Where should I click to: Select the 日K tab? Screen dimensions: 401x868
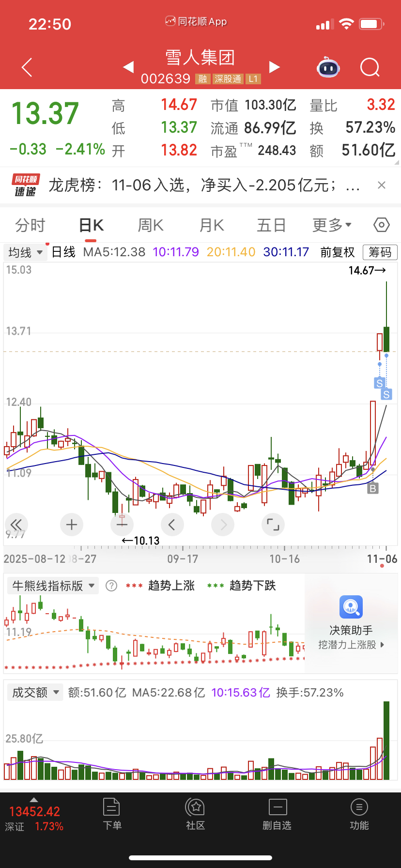[92, 225]
